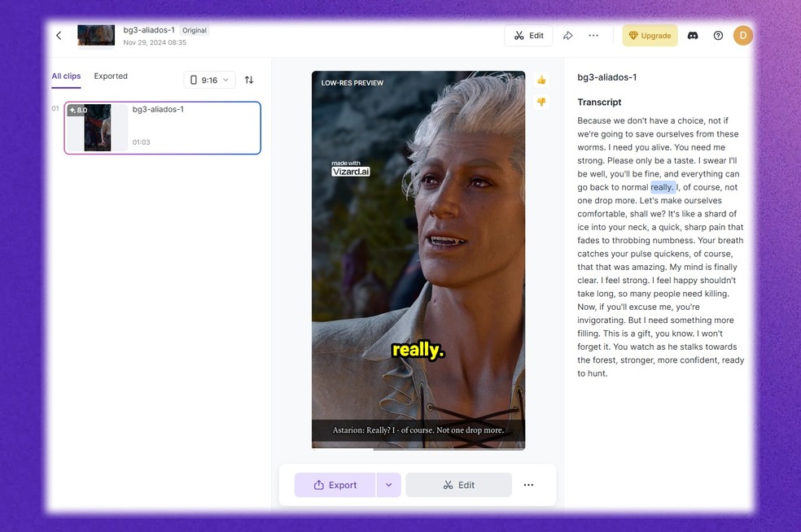
Task: Click the clip duration "01:03"
Action: (x=142, y=142)
